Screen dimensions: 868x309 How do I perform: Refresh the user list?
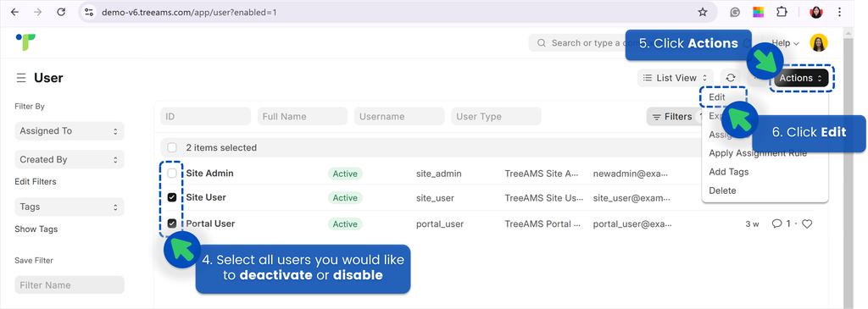click(731, 78)
